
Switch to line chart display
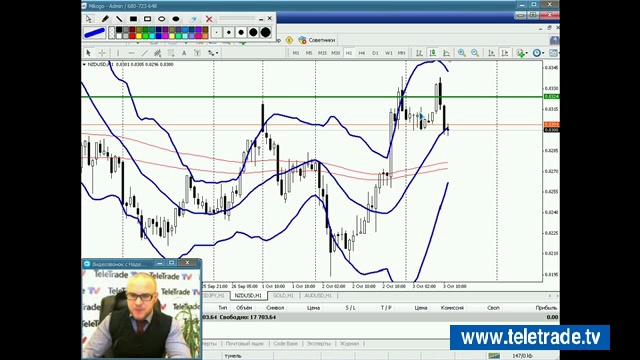(447, 53)
